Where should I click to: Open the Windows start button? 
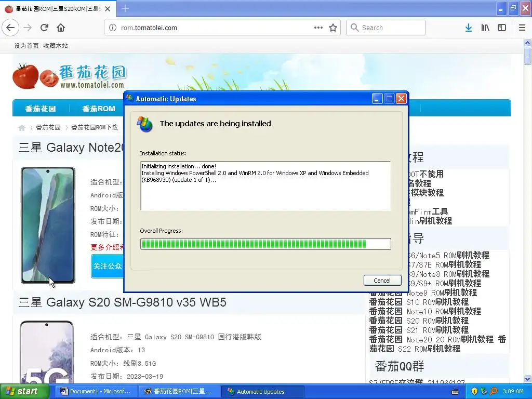tap(24, 392)
